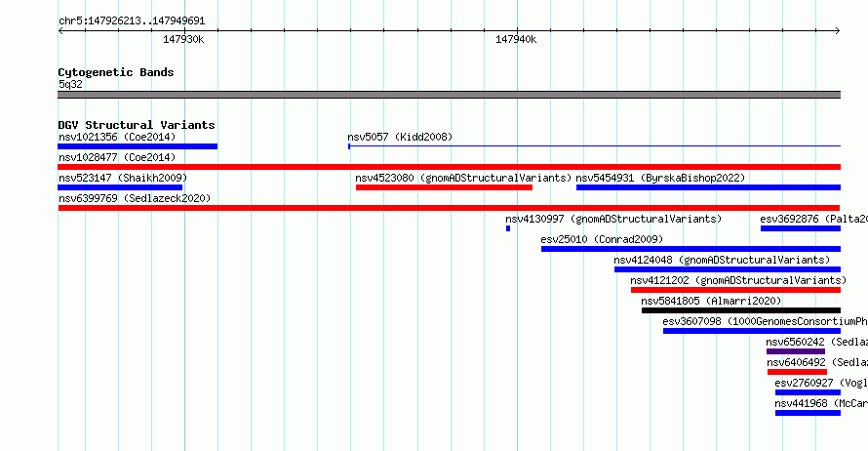Select the small blue marker under nsv4130997
868x451 pixels.
[508, 228]
